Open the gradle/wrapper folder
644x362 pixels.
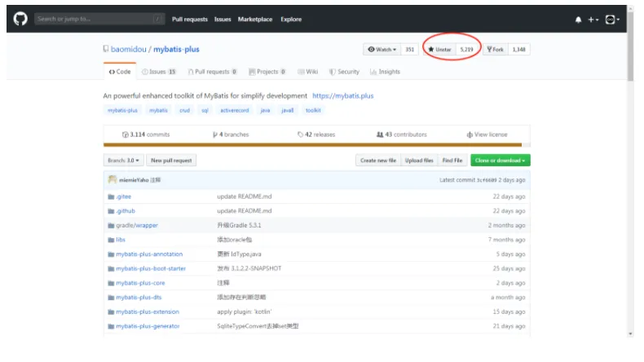[137, 225]
